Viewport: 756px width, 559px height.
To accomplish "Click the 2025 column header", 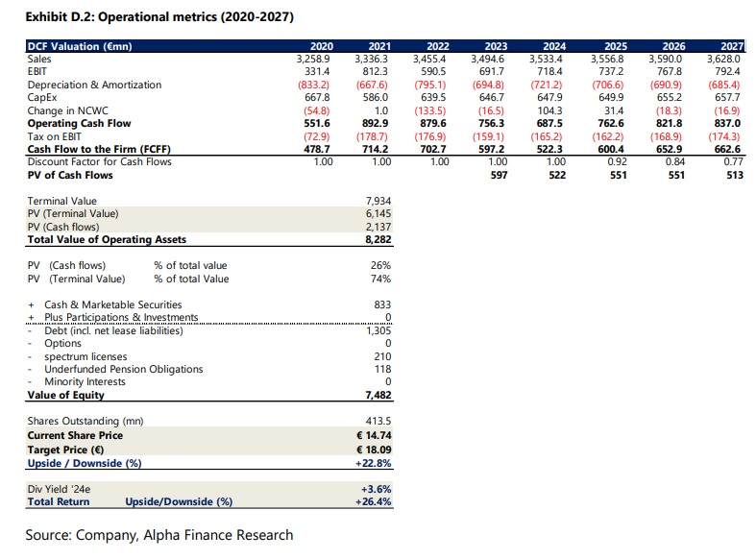I will (616, 46).
